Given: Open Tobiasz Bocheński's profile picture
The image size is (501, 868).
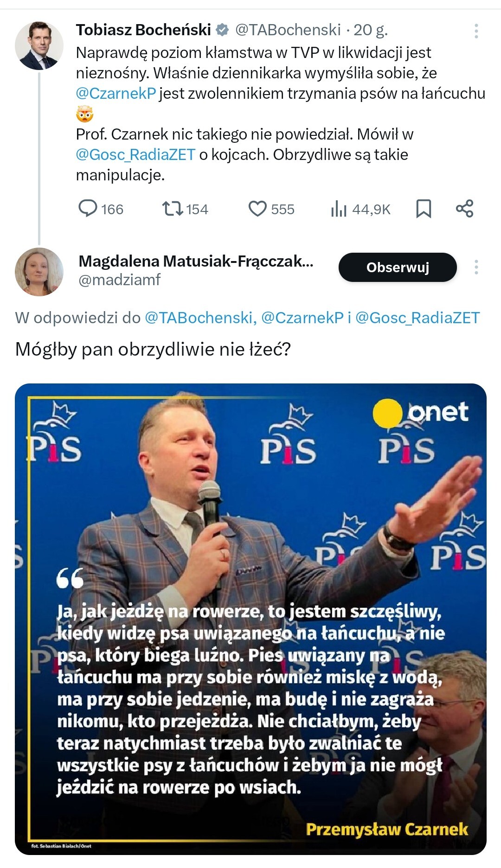Looking at the screenshot, I should 39,45.
